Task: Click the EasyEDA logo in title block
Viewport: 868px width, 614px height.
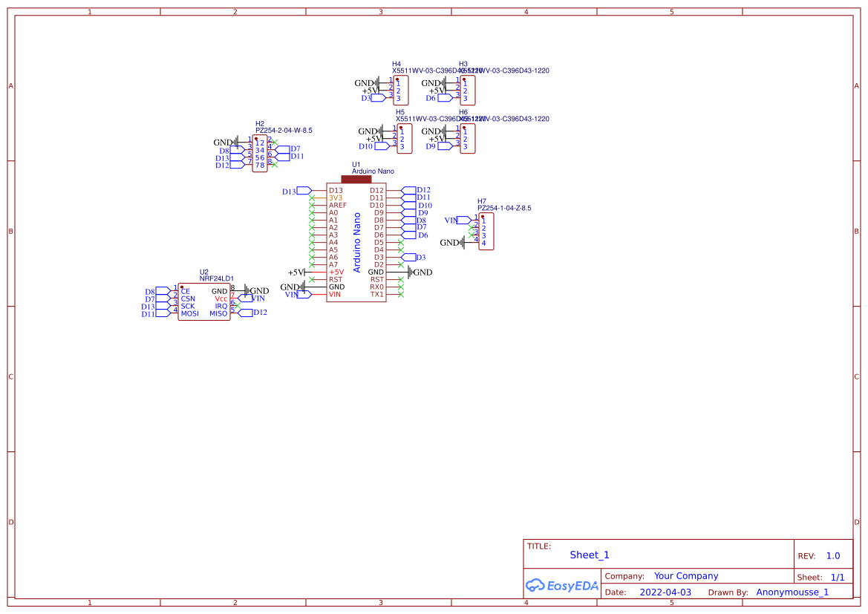Action: coord(562,586)
